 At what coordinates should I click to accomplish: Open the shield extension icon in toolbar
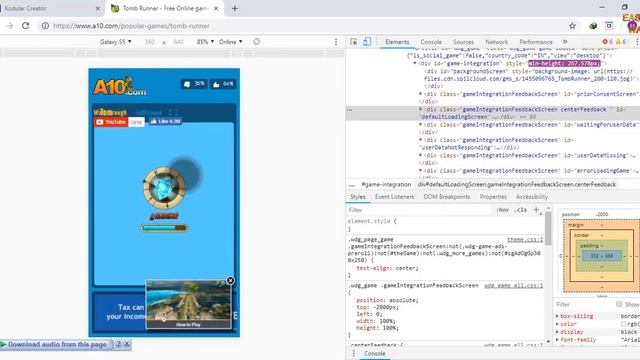click(x=609, y=26)
